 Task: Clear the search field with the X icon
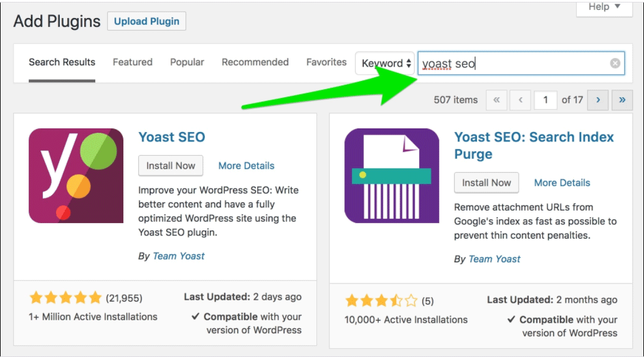click(x=615, y=63)
